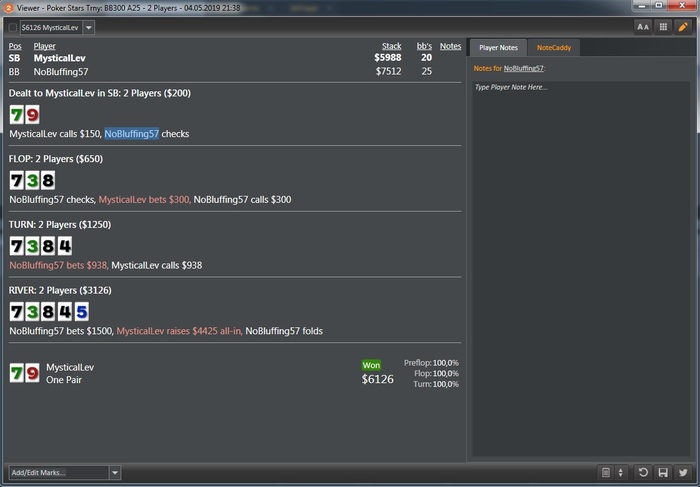Image resolution: width=700 pixels, height=487 pixels.
Task: Click the $7512 stack value
Action: (388, 71)
